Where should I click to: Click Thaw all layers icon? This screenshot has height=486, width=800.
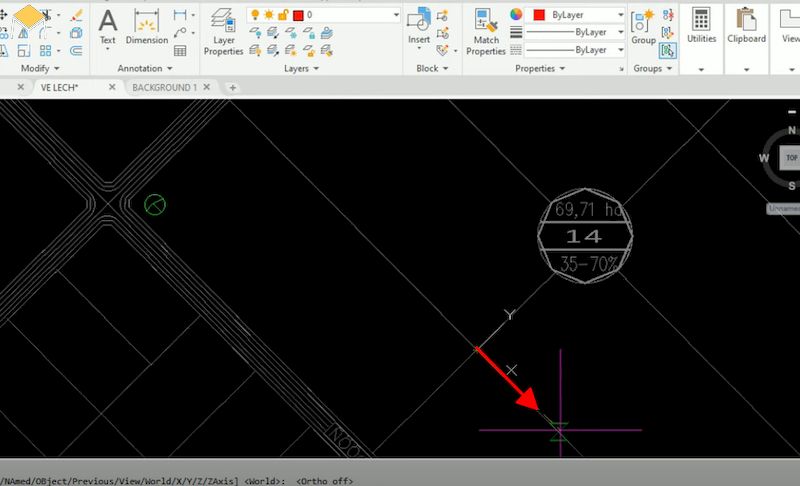[x=291, y=50]
